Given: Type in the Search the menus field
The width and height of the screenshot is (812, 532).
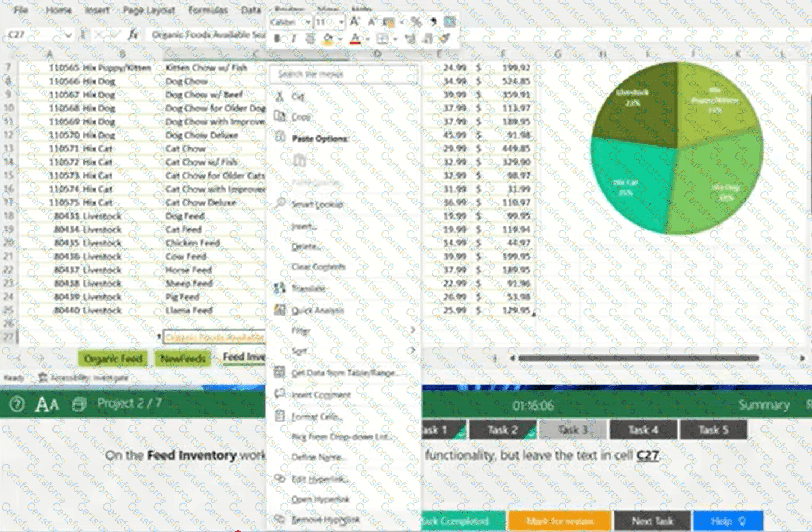Looking at the screenshot, I should [344, 74].
